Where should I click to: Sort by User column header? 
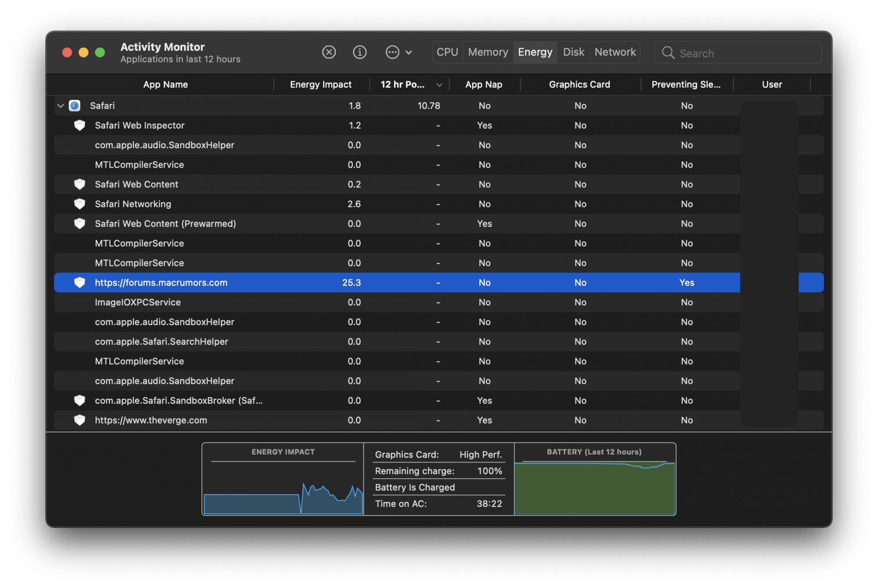pyautogui.click(x=772, y=85)
